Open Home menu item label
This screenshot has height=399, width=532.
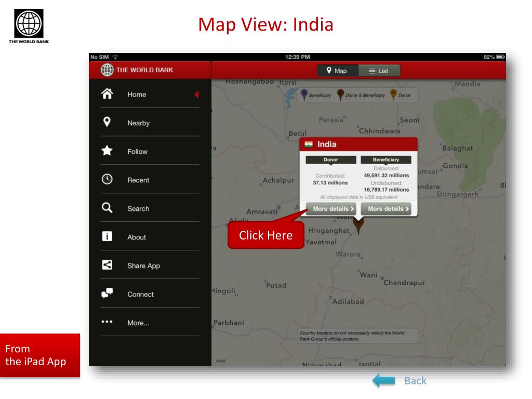[x=137, y=95]
